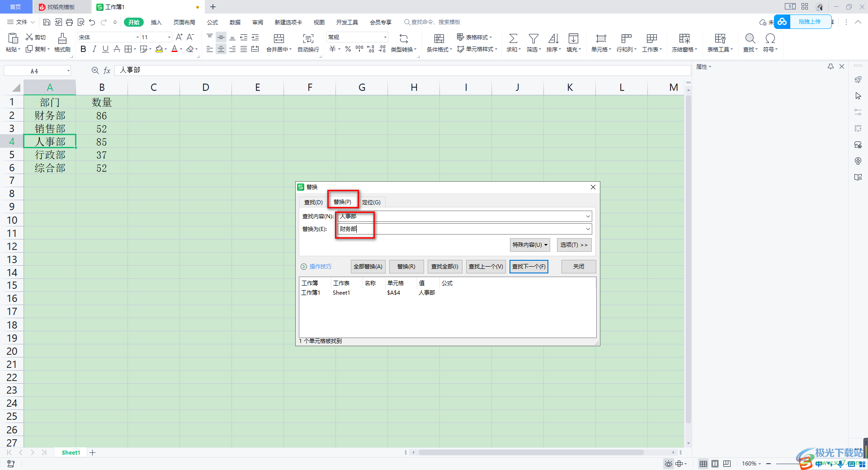Click the 替换(R) button
The image size is (868, 470).
click(406, 267)
